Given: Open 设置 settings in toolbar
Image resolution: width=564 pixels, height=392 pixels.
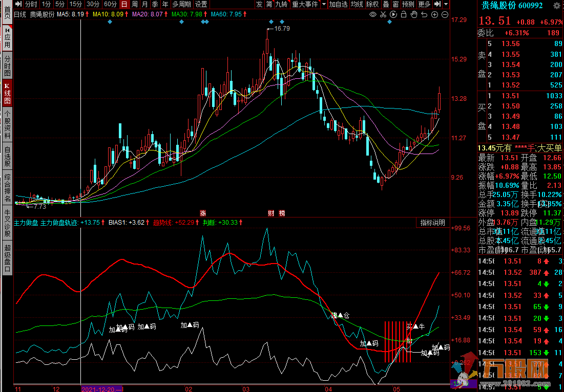Looking at the screenshot, I should (x=201, y=4).
